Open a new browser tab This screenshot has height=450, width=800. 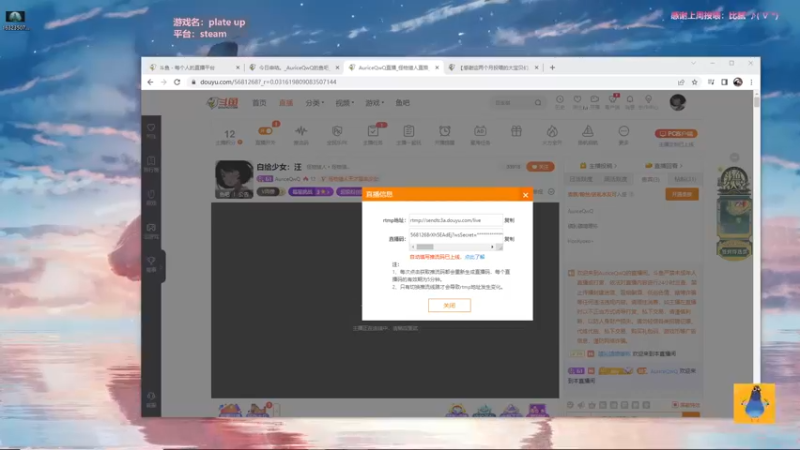pos(552,67)
